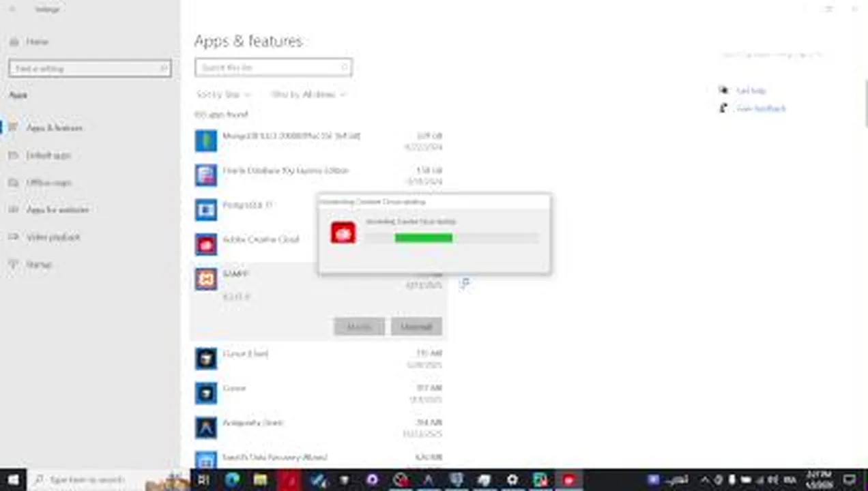
Task: Open Offline maps settings page
Action: [x=48, y=182]
